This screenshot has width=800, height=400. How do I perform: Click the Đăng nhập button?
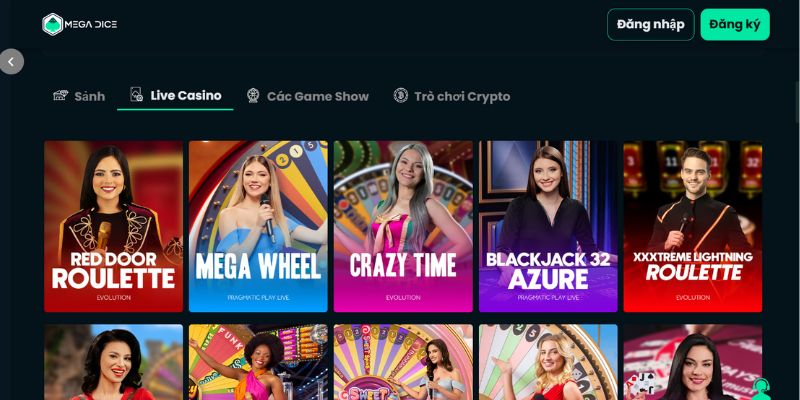click(651, 24)
